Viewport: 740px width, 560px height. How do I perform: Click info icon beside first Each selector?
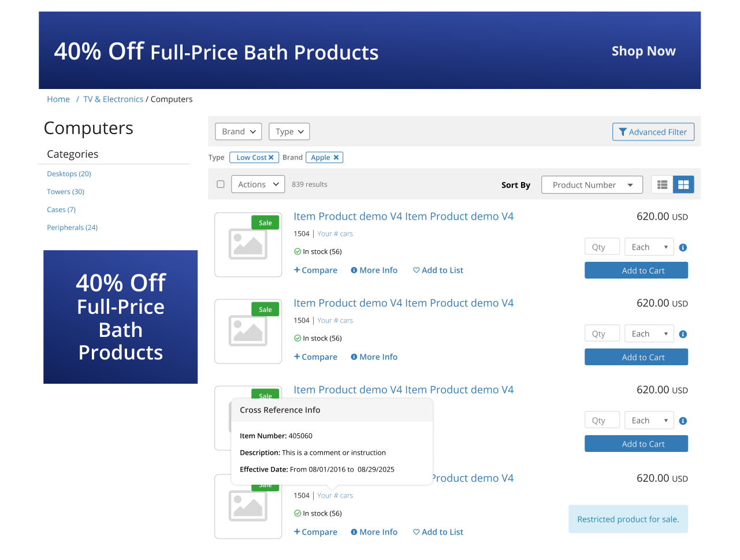683,247
